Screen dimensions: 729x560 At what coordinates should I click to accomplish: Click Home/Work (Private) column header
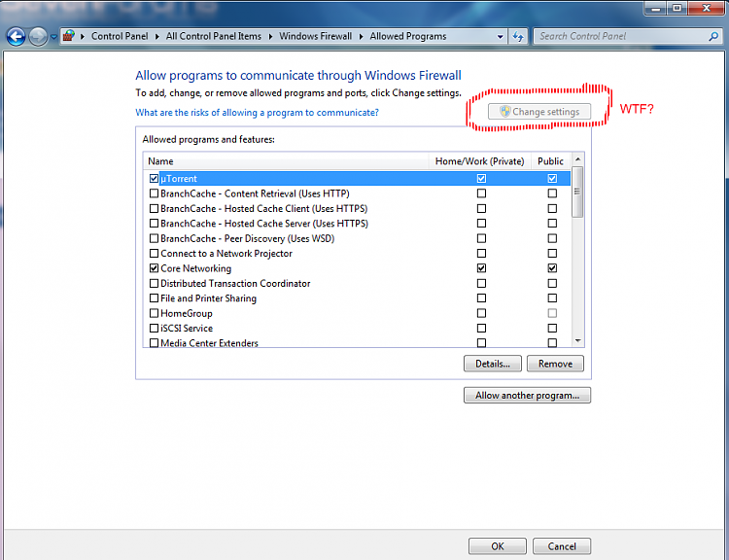pos(479,161)
